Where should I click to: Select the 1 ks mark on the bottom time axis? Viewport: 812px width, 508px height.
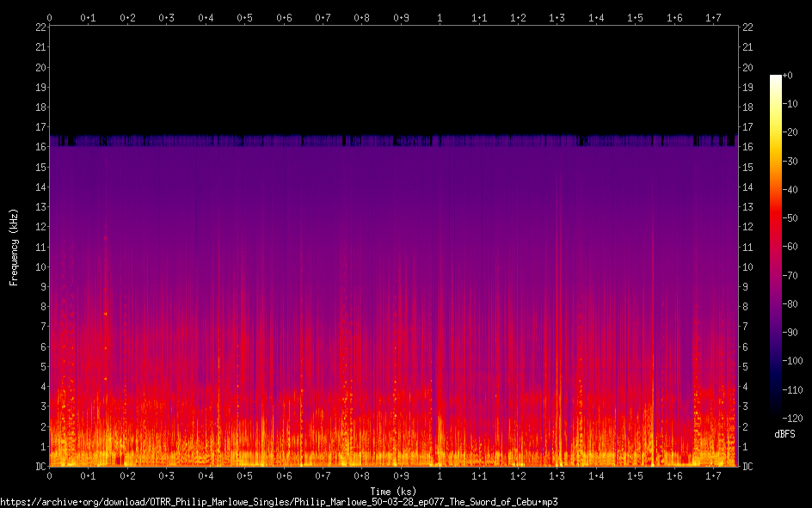tap(440, 475)
